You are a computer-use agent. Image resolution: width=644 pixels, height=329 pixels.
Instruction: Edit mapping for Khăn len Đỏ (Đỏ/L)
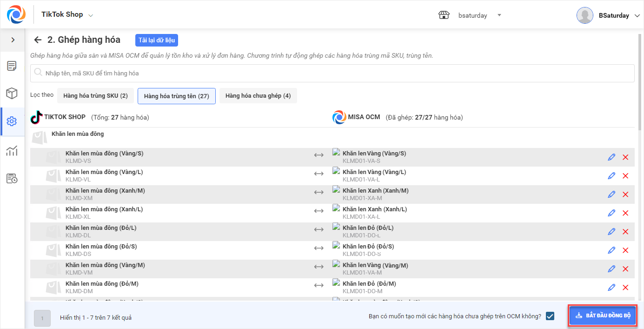(611, 232)
